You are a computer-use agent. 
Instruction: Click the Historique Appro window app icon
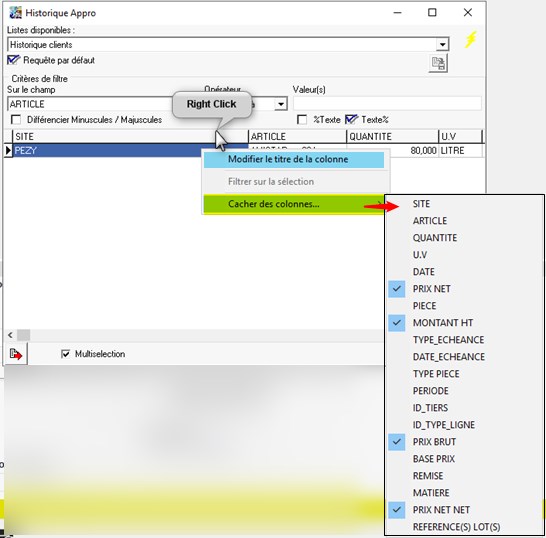[15, 13]
